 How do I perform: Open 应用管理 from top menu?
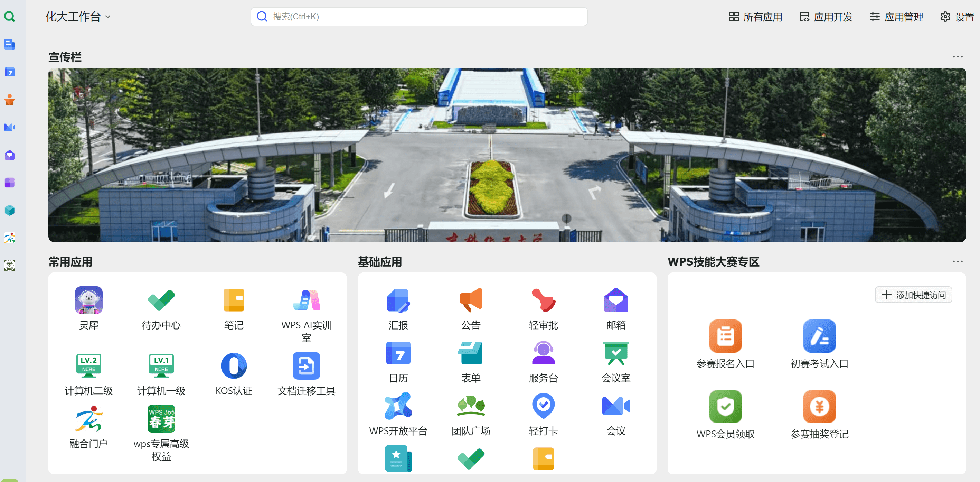point(896,17)
